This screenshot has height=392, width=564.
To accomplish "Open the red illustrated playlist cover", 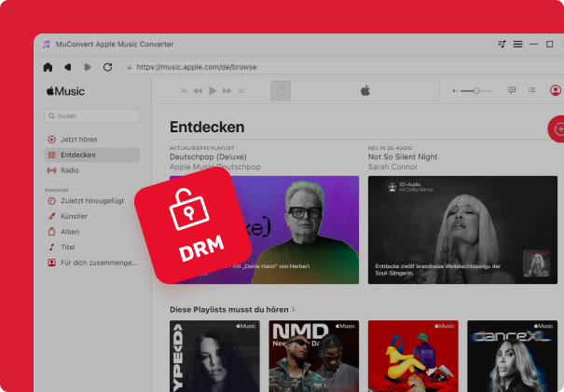I will (x=413, y=356).
